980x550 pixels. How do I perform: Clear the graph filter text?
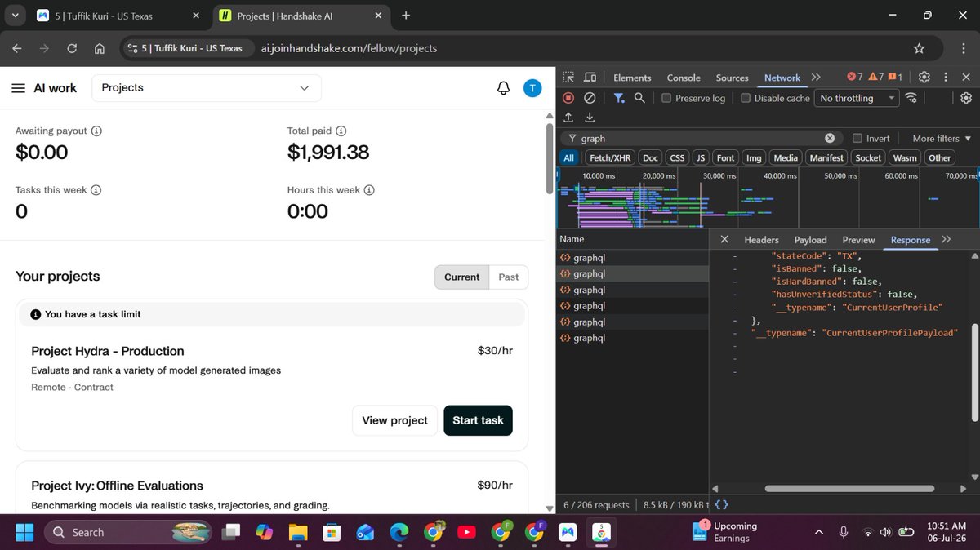click(830, 138)
